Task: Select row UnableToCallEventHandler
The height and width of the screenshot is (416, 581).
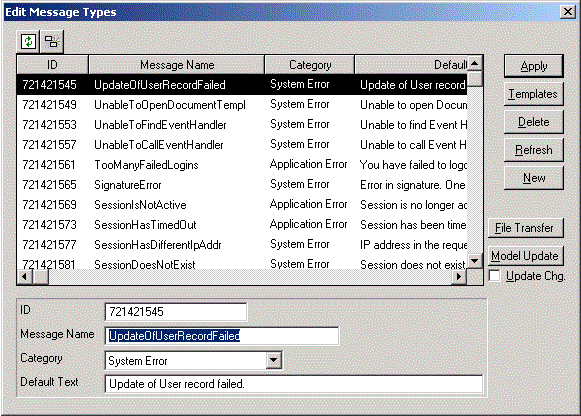Action: 242,145
